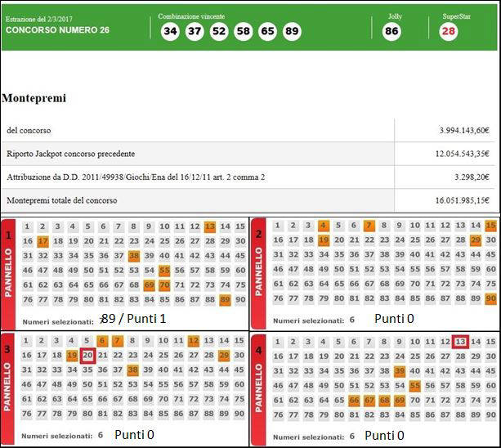Toggle red-outlined number 20 in Pannello 3
The image size is (501, 448).
tap(88, 355)
